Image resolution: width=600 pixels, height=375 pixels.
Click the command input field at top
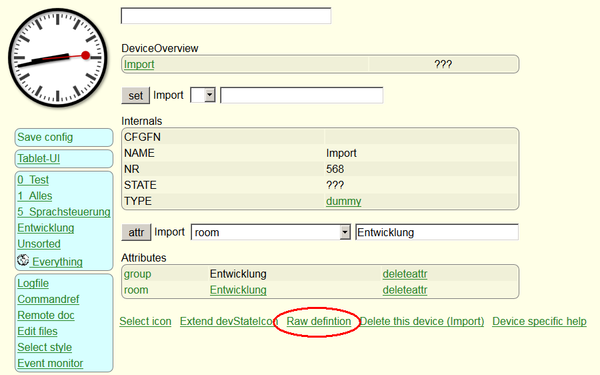(226, 16)
